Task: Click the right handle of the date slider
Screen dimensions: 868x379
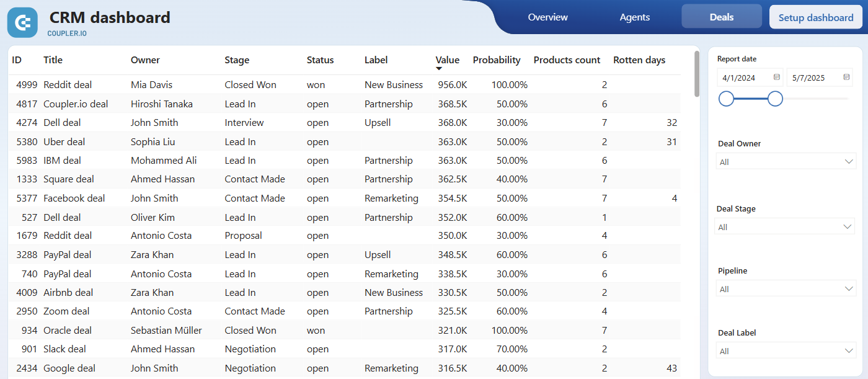Action: tap(775, 98)
